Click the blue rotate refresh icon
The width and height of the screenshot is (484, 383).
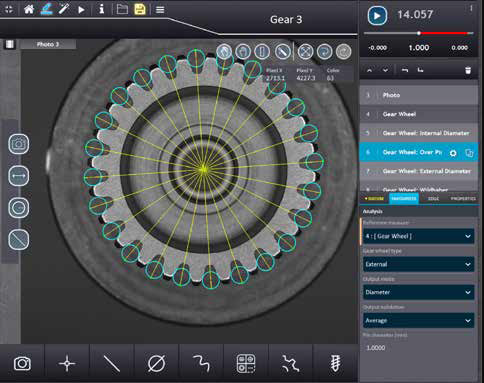pyautogui.click(x=324, y=52)
